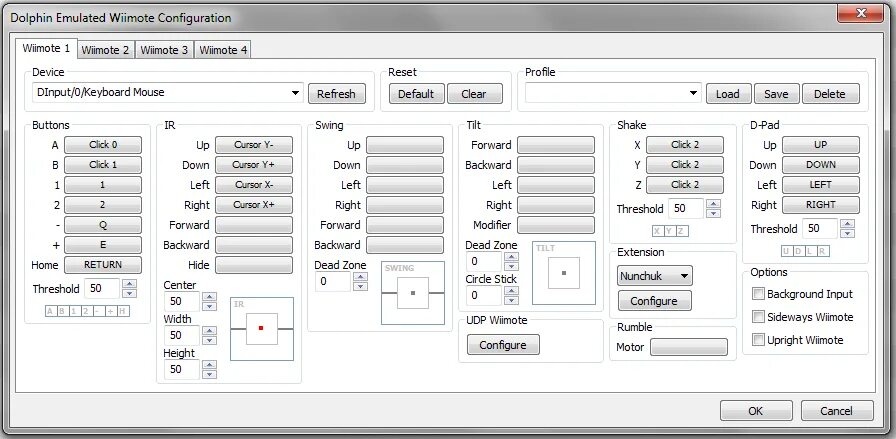This screenshot has height=439, width=896.
Task: Click the empty Swing Up mapping button
Action: pos(405,145)
